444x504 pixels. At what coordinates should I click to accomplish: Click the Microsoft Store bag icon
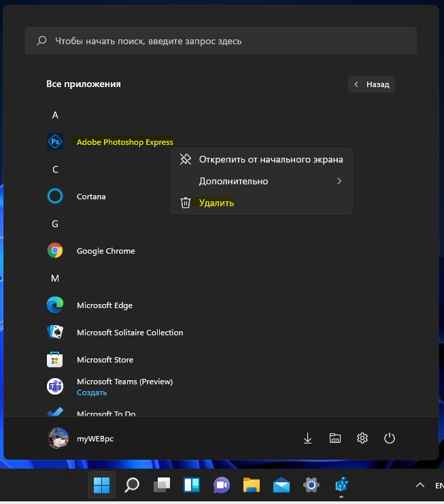pyautogui.click(x=55, y=359)
